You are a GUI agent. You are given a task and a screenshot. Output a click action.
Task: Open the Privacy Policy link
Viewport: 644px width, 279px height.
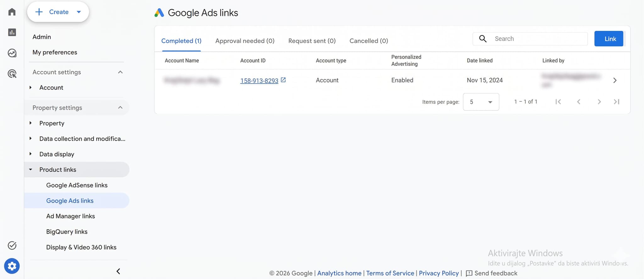coord(439,273)
